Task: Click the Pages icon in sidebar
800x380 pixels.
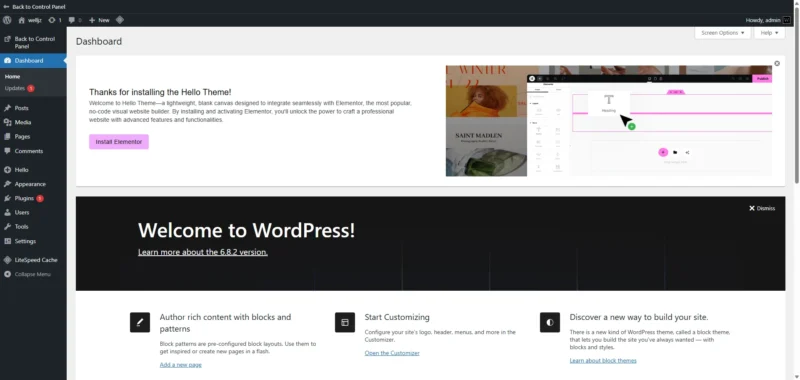Action: pyautogui.click(x=7, y=137)
